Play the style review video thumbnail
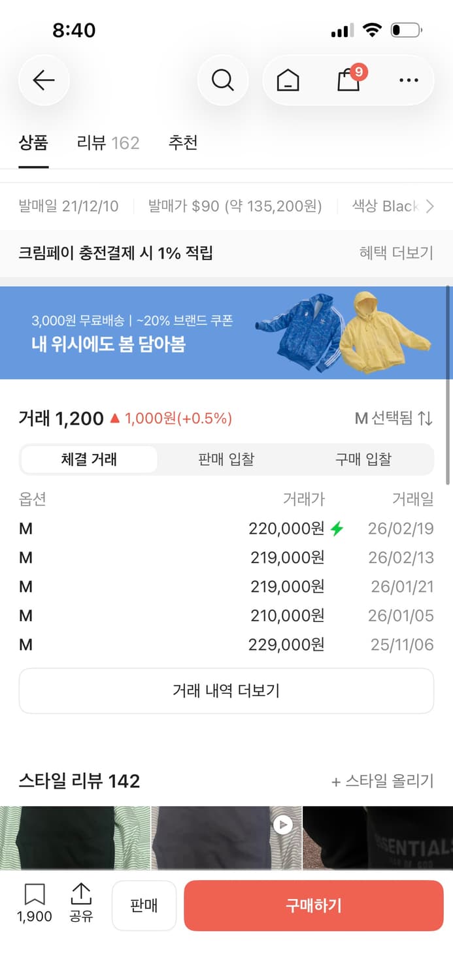The image size is (453, 980). tap(284, 825)
